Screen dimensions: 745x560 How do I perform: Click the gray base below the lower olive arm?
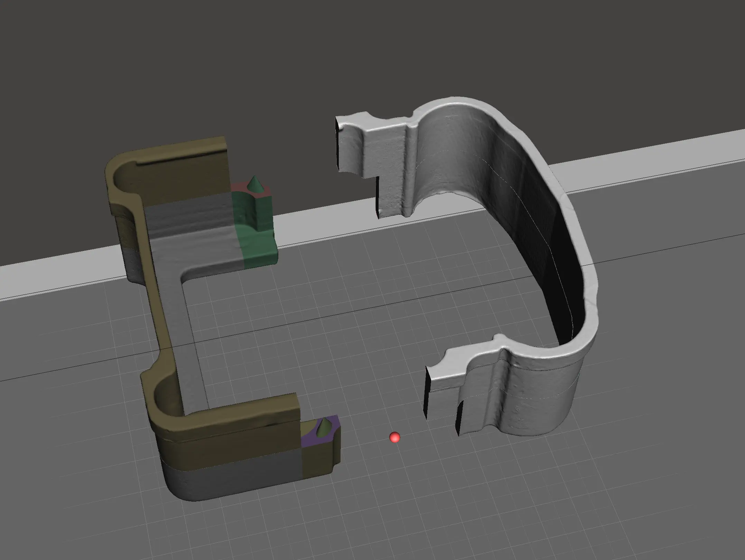point(235,480)
